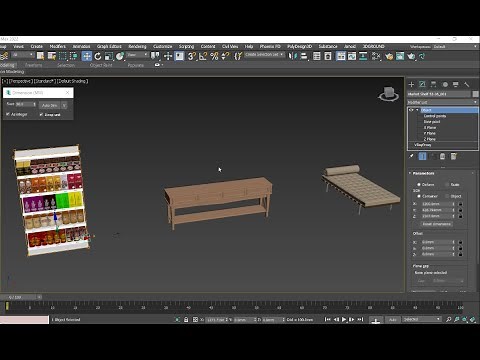The height and width of the screenshot is (360, 480).
Task: Click the Reset dimensions button
Action: (436, 224)
